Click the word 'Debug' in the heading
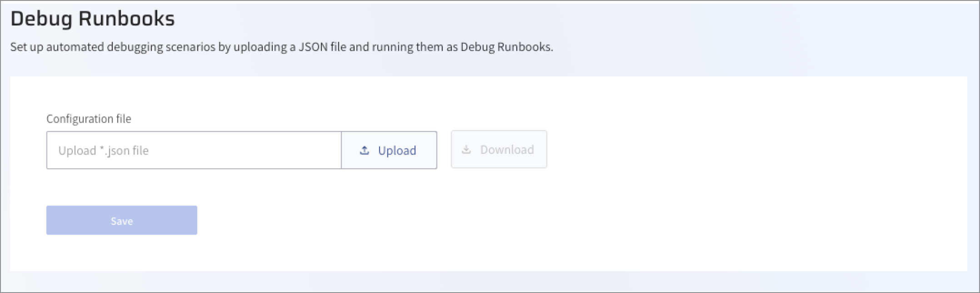This screenshot has height=293, width=980. click(x=41, y=19)
